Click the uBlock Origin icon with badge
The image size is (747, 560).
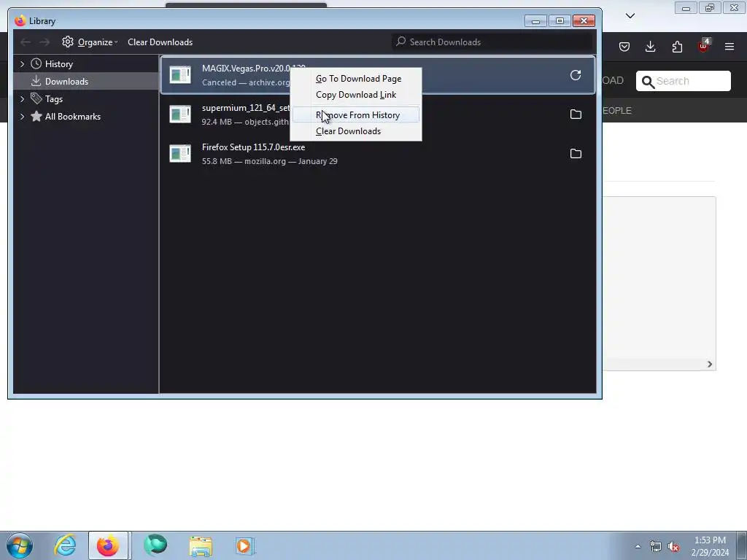click(703, 46)
